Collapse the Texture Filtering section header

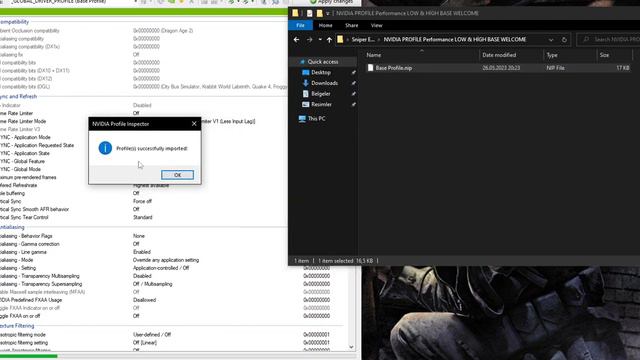point(17,326)
